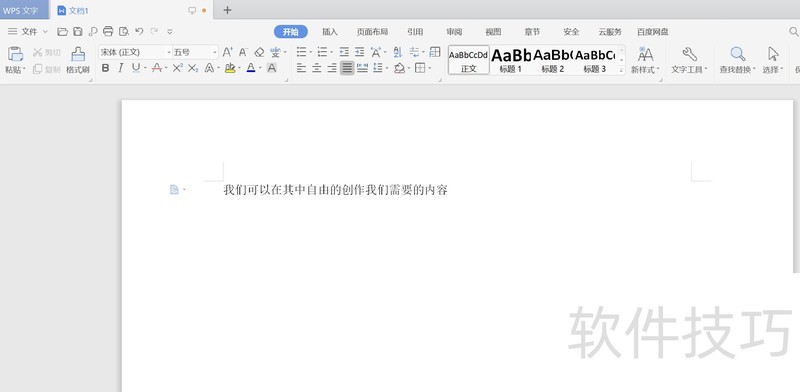Image resolution: width=800 pixels, height=392 pixels.
Task: Open Find and Replace (查找替换) magnifier
Action: coord(738,54)
